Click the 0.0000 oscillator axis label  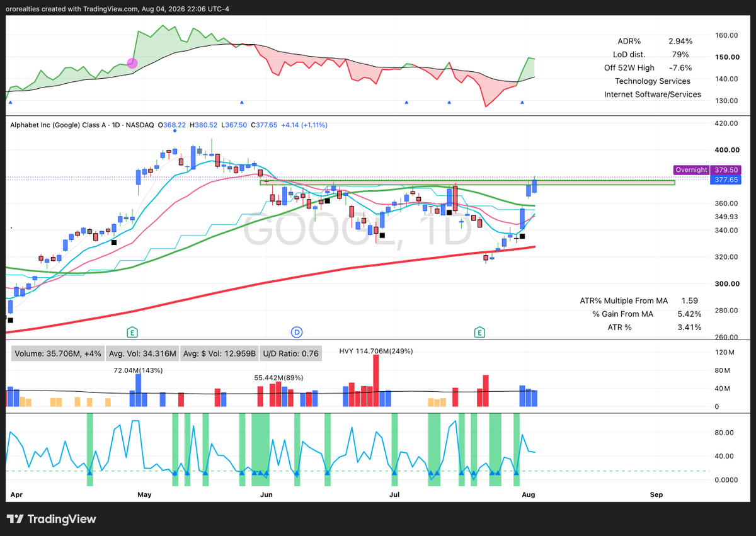coord(725,479)
